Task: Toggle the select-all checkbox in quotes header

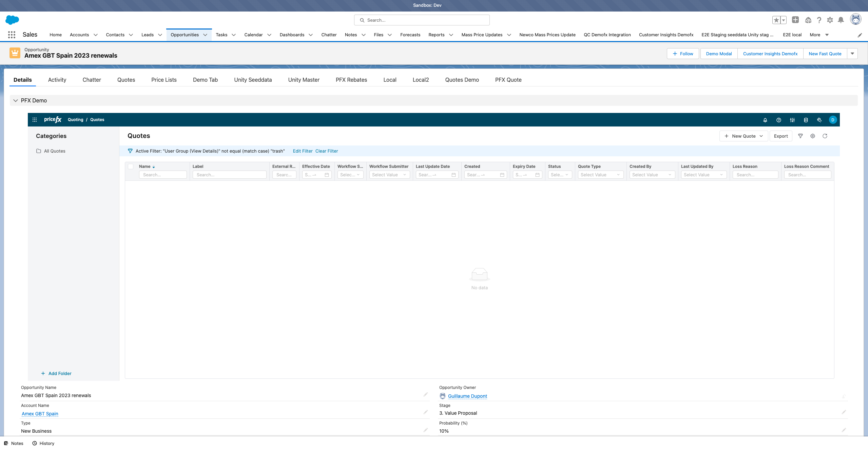Action: point(131,167)
